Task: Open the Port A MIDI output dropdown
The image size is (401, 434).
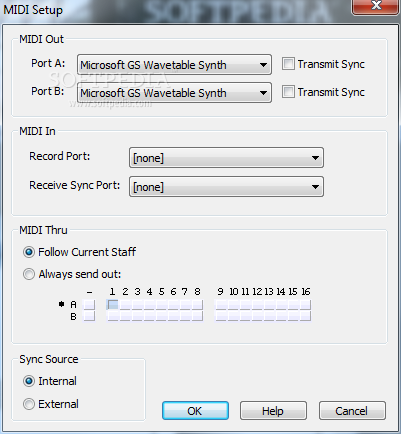Action: point(174,65)
